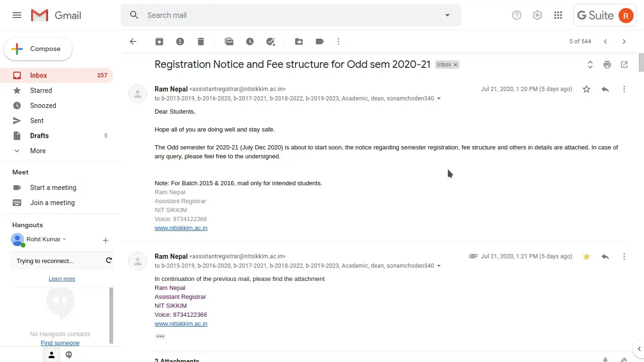Image resolution: width=644 pixels, height=362 pixels.
Task: Expand More labels in sidebar
Action: 38,151
